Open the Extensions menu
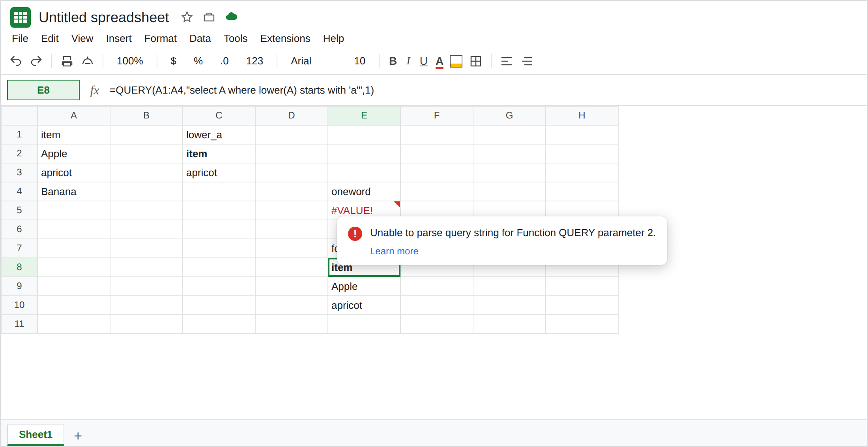 [285, 38]
